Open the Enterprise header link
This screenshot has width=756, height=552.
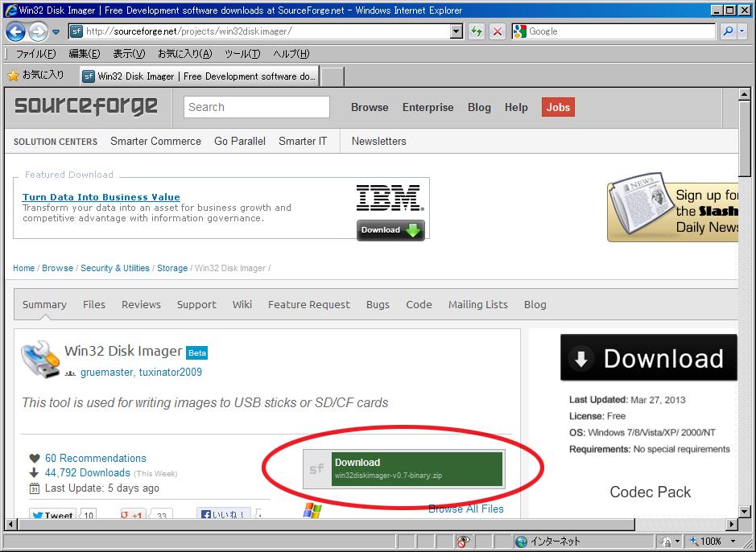[428, 107]
